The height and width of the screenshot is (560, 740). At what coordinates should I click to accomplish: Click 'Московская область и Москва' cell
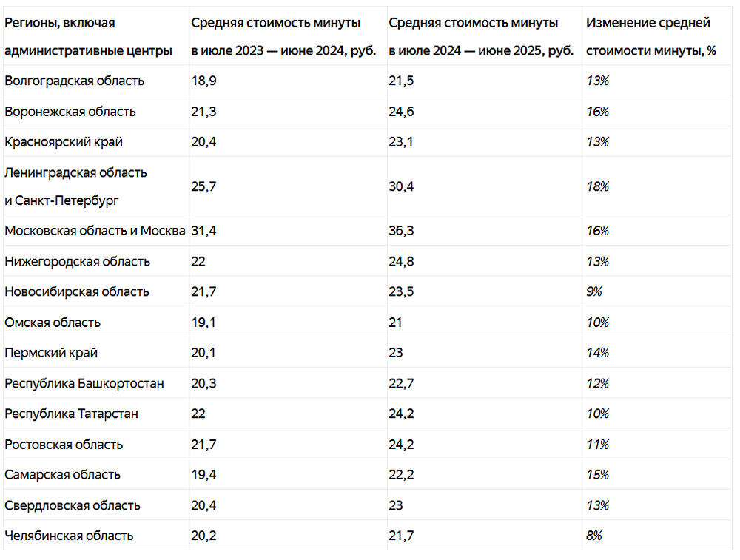click(95, 231)
